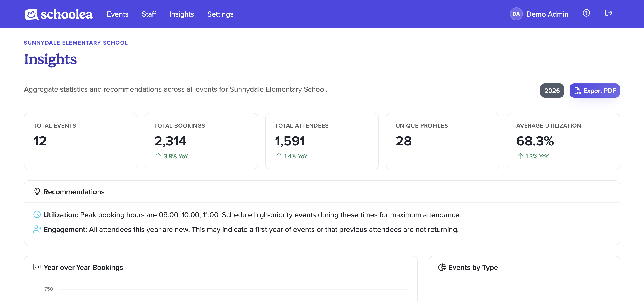Click the Year-over-Year Bookings chart icon
Image resolution: width=644 pixels, height=302 pixels.
pos(37,267)
